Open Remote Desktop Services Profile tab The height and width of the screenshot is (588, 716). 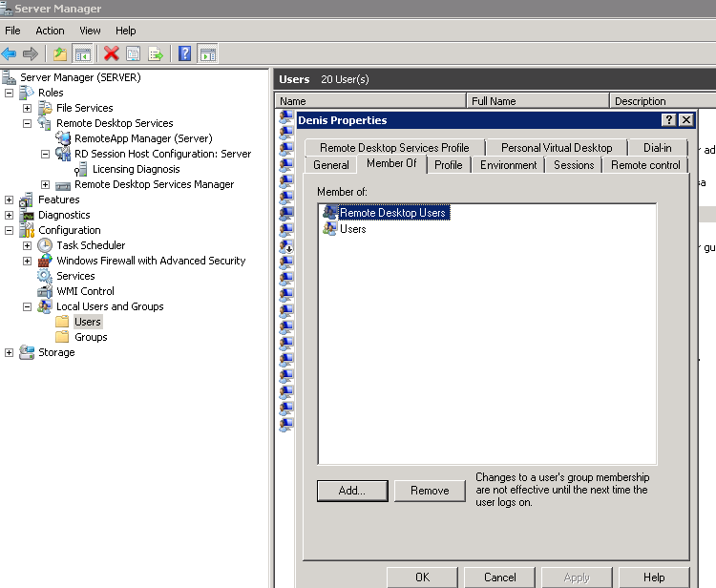click(394, 147)
